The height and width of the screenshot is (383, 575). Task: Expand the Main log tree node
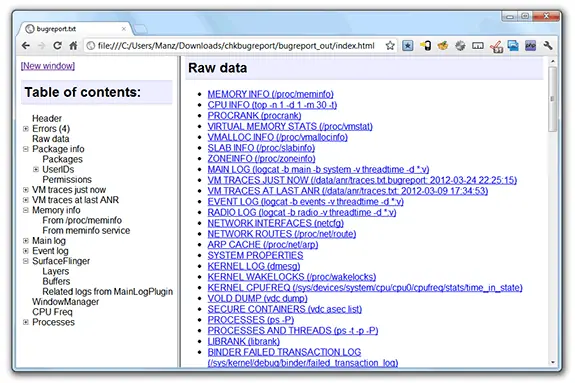point(26,241)
